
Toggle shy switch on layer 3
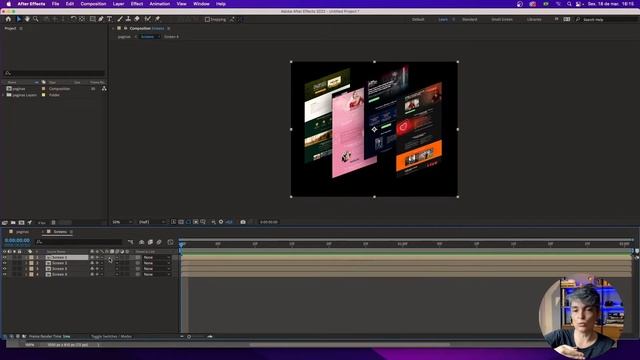[x=92, y=269]
